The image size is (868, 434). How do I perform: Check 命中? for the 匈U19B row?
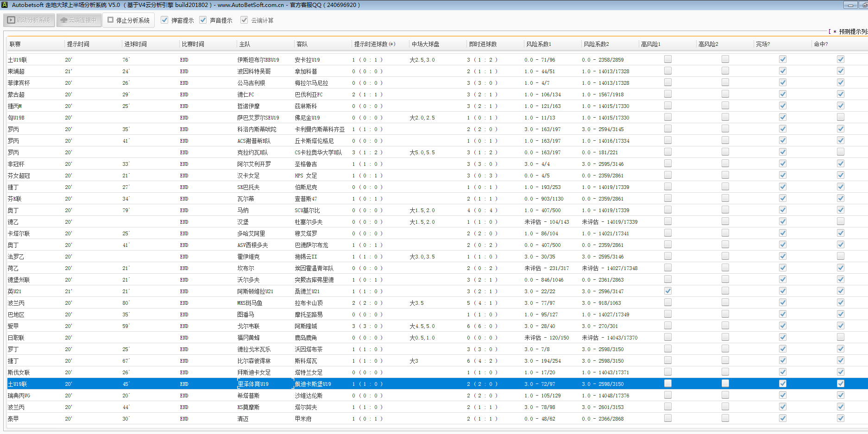(840, 117)
